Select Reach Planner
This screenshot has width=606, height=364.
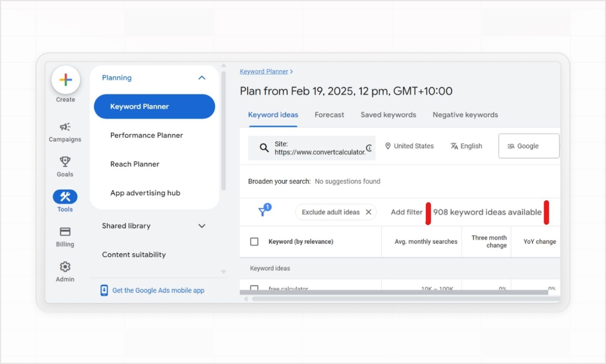click(x=135, y=164)
